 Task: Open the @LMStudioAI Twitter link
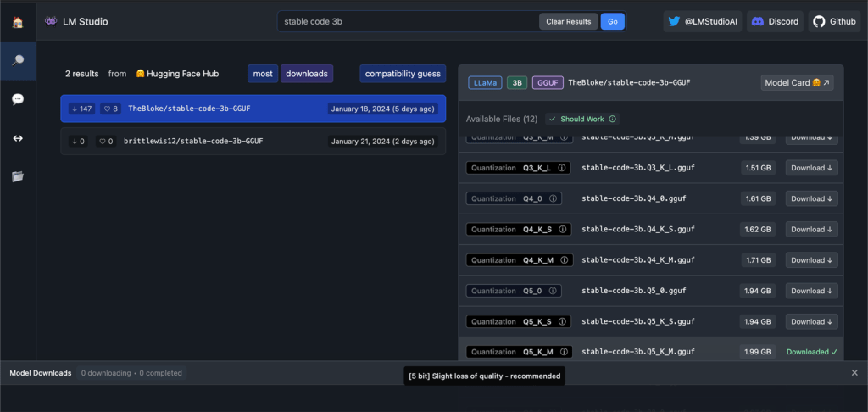(703, 22)
